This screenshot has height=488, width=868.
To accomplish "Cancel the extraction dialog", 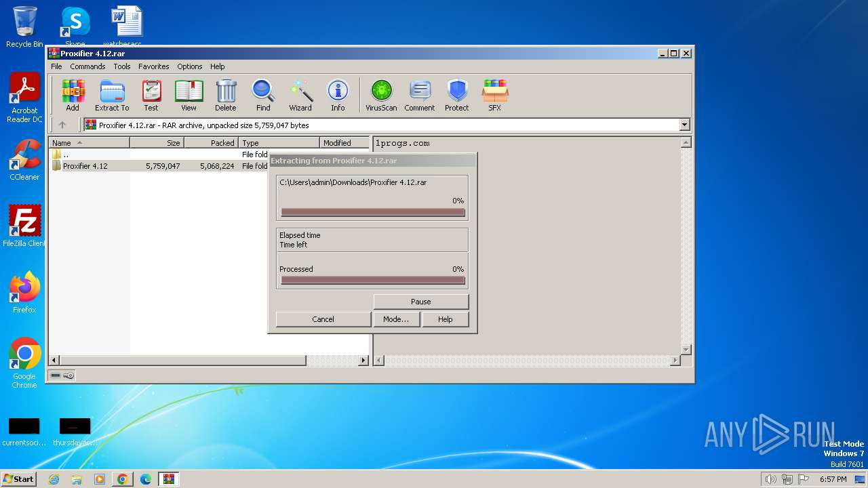I will pyautogui.click(x=323, y=319).
